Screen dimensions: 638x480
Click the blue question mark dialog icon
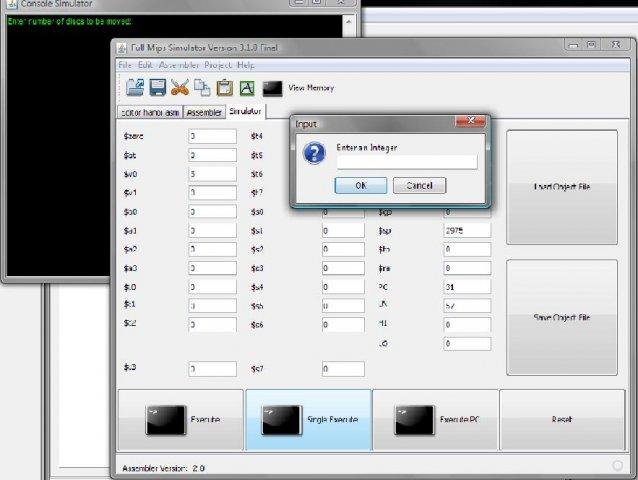[314, 153]
